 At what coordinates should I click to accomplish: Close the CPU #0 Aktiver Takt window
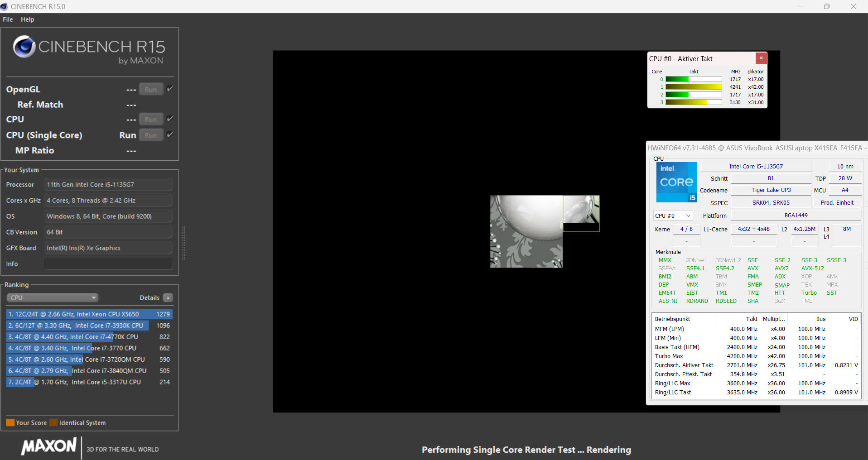pyautogui.click(x=761, y=58)
